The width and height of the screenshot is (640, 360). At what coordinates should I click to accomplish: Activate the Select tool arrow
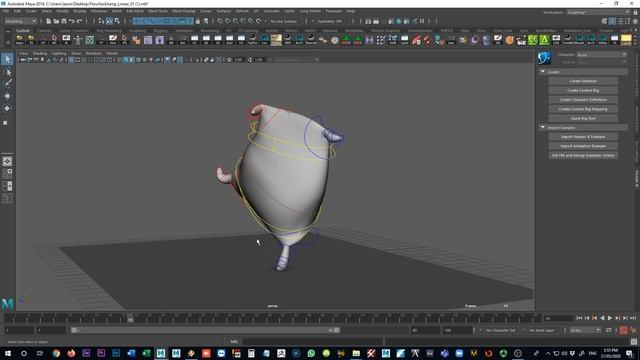7,59
